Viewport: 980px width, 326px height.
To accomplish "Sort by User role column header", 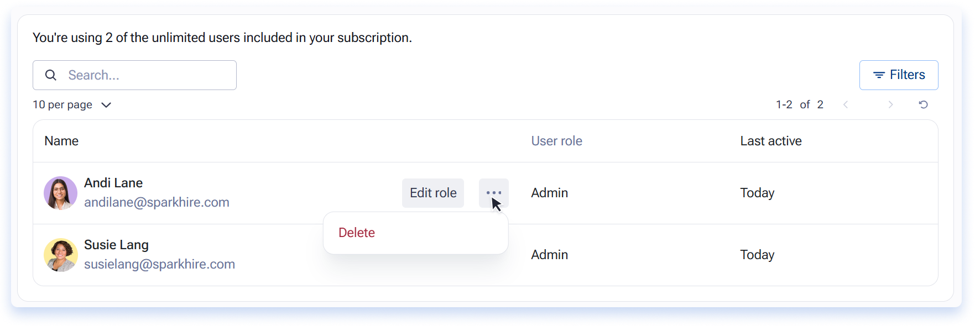I will point(556,141).
